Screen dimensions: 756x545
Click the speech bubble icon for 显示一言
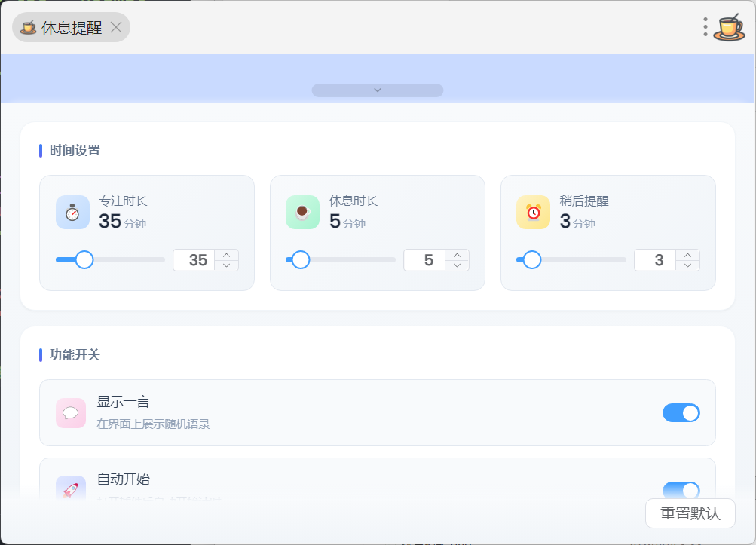(x=71, y=413)
